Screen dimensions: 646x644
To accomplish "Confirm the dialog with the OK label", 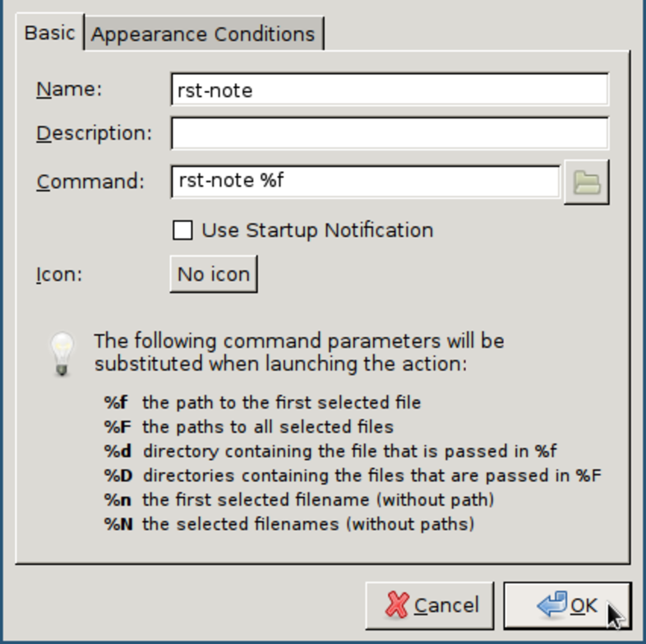I will tap(584, 606).
